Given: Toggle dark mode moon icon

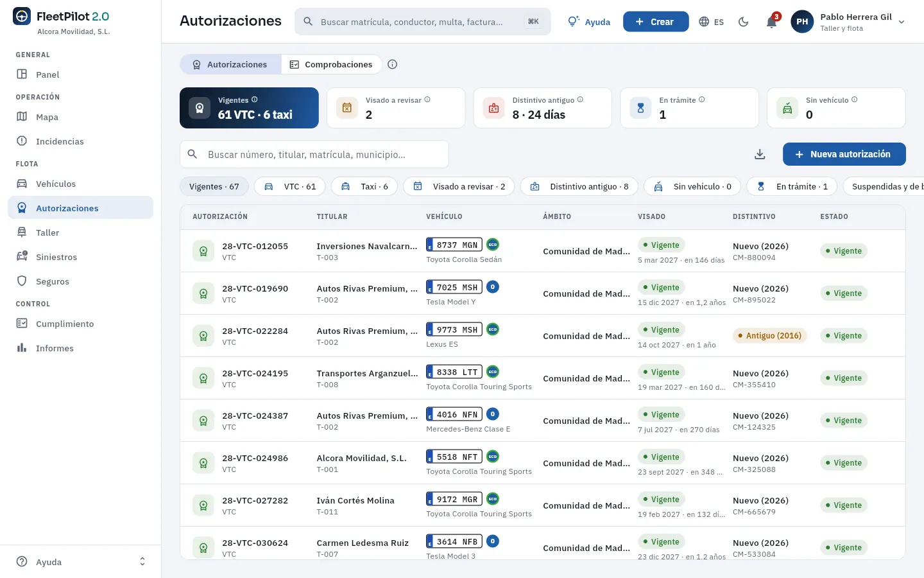Looking at the screenshot, I should point(744,22).
